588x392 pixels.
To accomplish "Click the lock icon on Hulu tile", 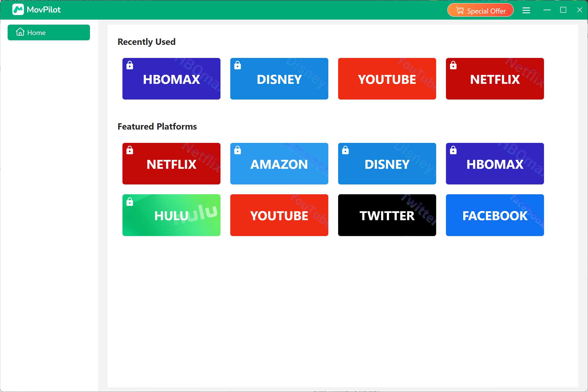I will (130, 202).
